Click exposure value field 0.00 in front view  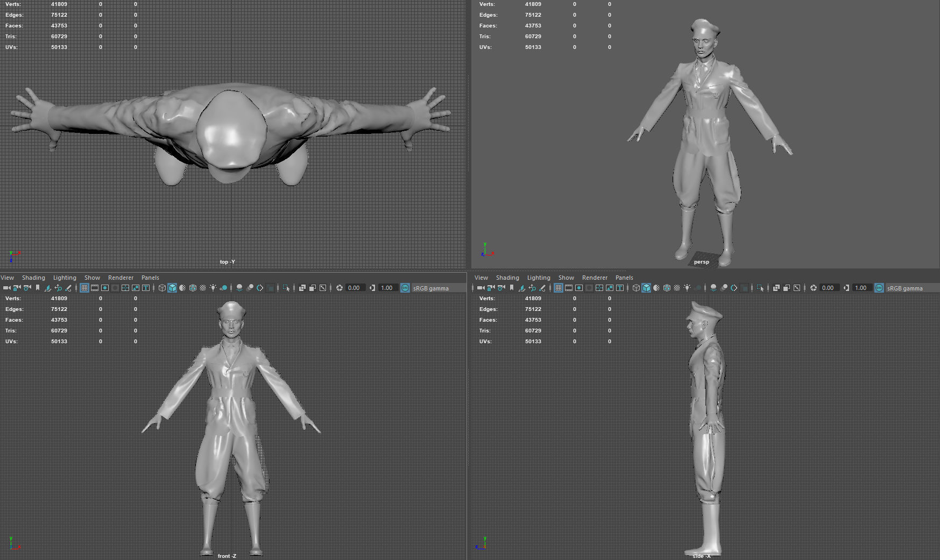point(355,288)
